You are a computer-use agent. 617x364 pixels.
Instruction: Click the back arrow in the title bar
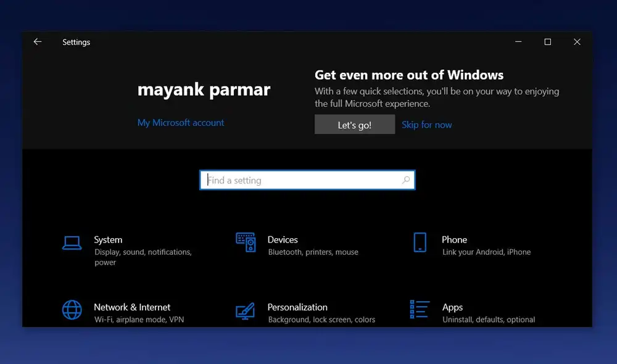[38, 41]
